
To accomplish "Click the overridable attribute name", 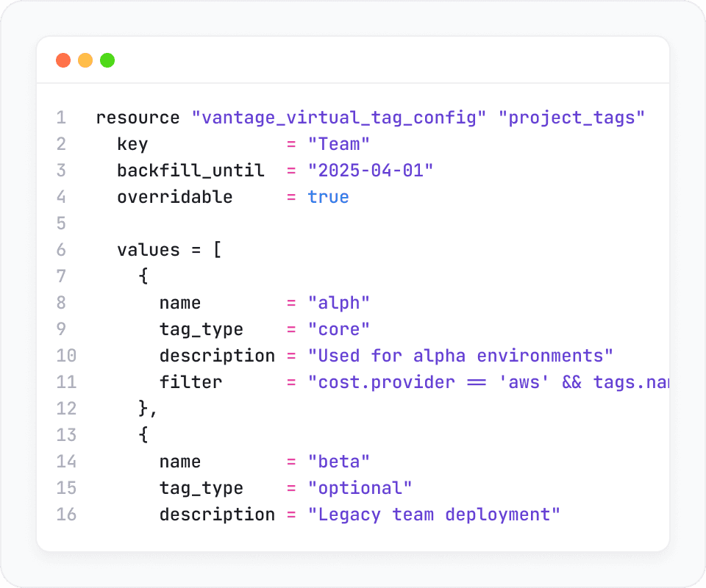I will coord(174,197).
